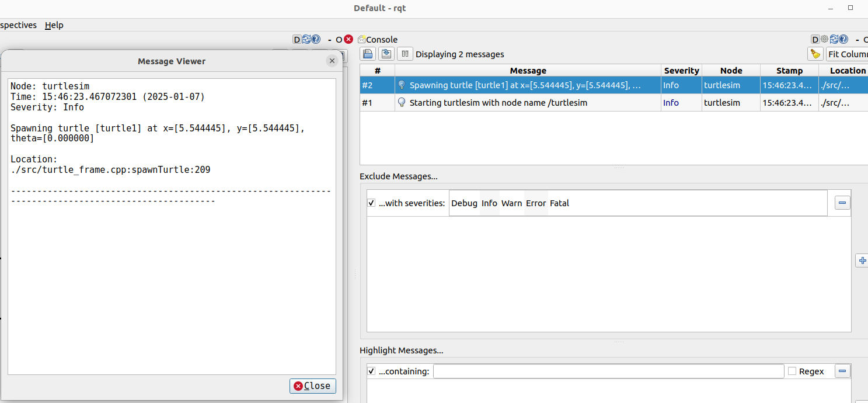Open help icon beside the red X
This screenshot has height=403, width=868.
point(316,40)
